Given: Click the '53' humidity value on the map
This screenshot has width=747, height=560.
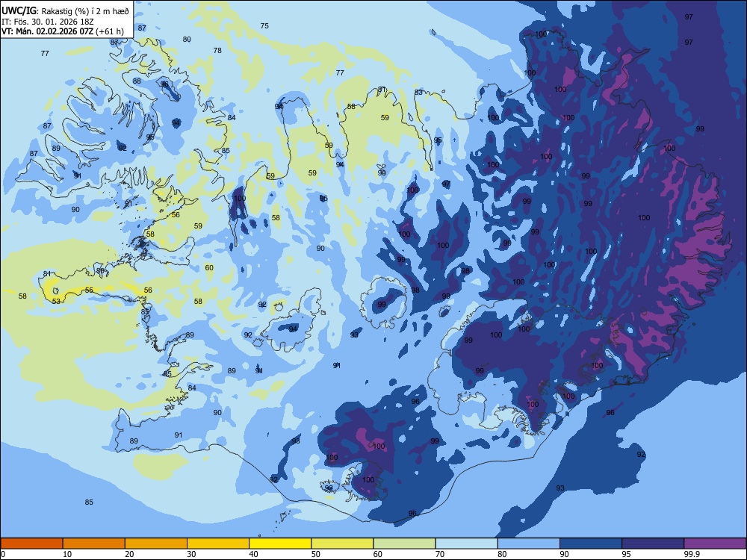Looking at the screenshot, I should tap(56, 302).
